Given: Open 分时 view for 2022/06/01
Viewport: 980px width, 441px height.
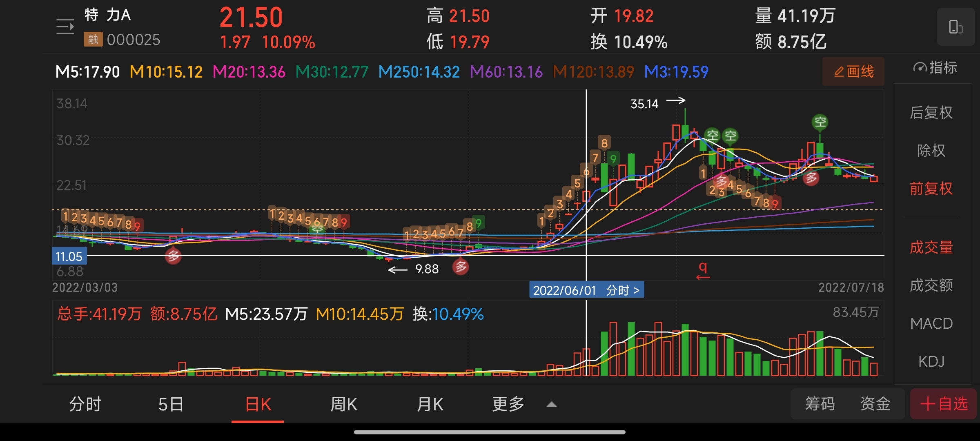Looking at the screenshot, I should (x=623, y=290).
